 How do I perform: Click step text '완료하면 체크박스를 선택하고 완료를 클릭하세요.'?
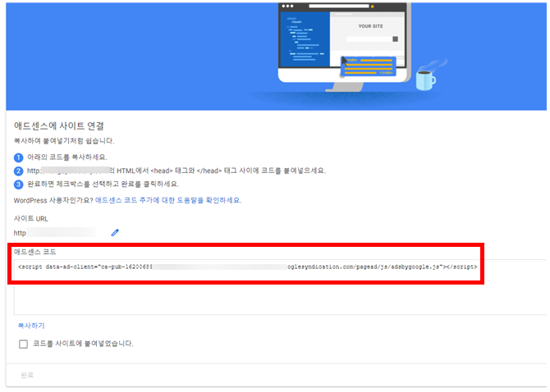tap(103, 184)
